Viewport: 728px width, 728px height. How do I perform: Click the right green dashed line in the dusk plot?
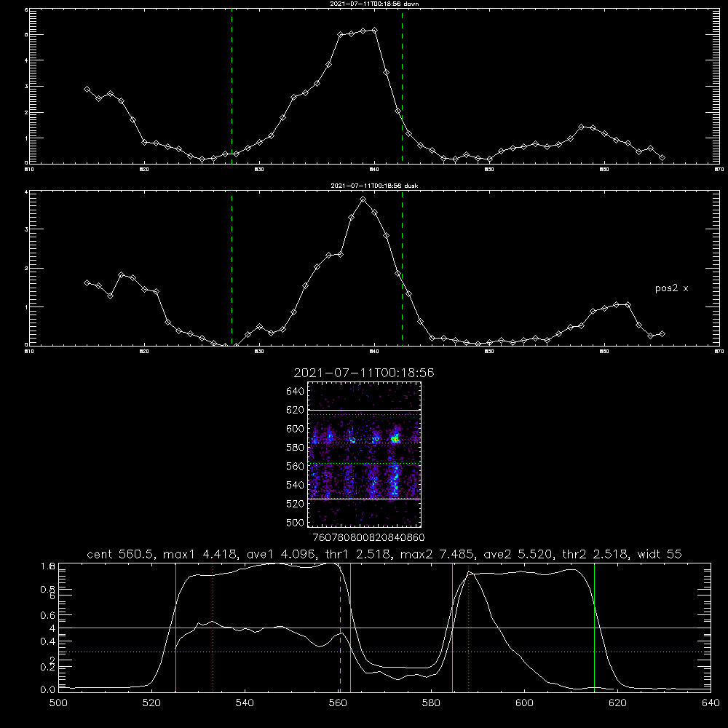click(402, 268)
